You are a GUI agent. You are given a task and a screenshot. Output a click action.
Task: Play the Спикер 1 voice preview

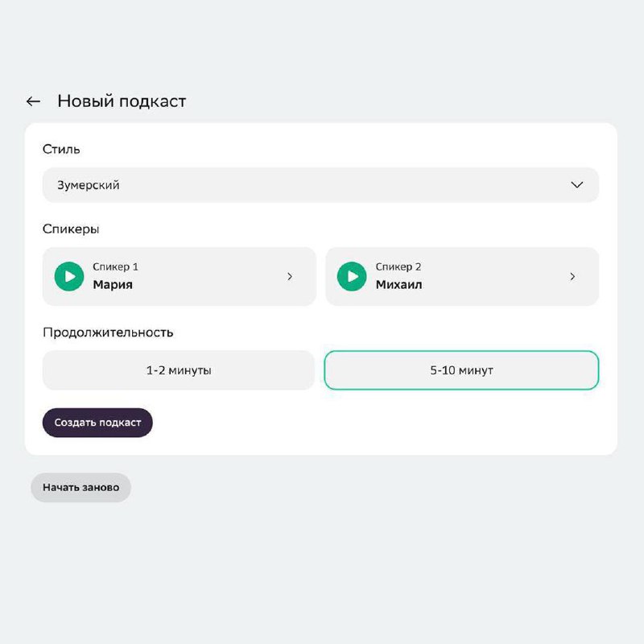click(69, 276)
